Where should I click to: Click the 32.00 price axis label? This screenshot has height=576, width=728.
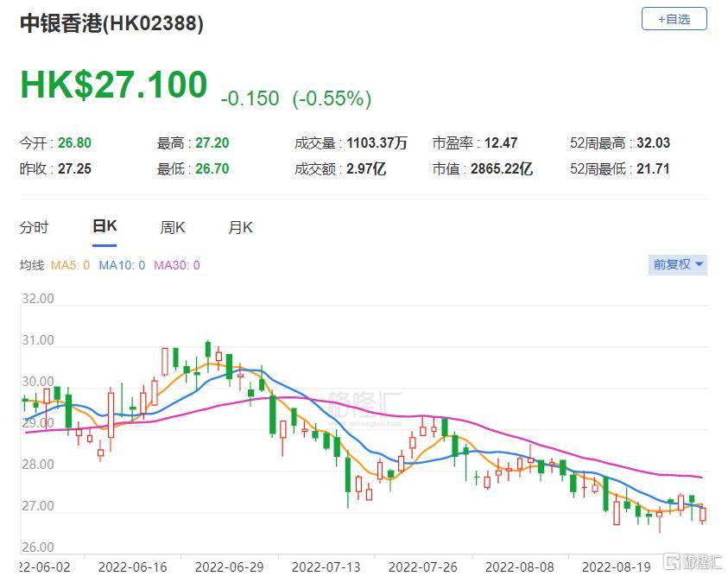[x=38, y=299]
